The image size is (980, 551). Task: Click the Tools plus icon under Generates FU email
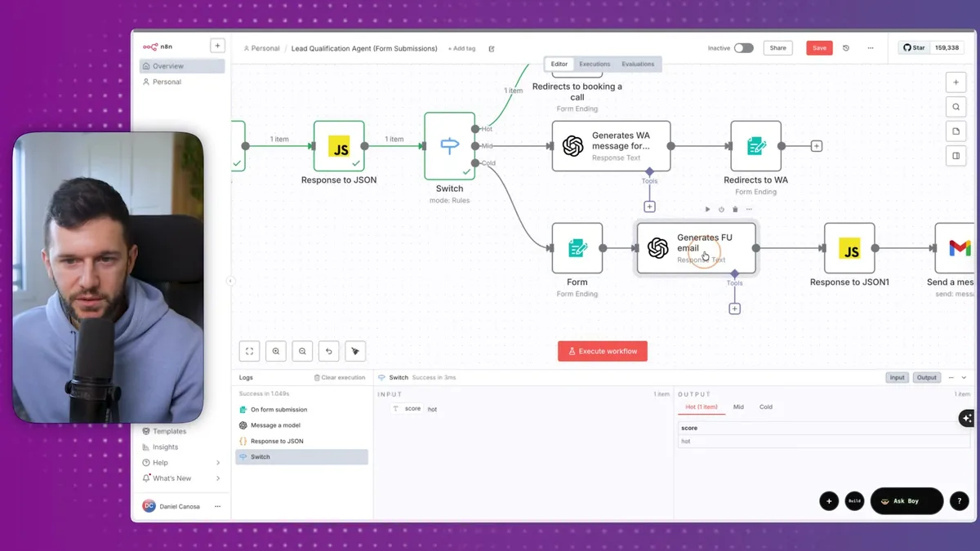[x=734, y=308]
